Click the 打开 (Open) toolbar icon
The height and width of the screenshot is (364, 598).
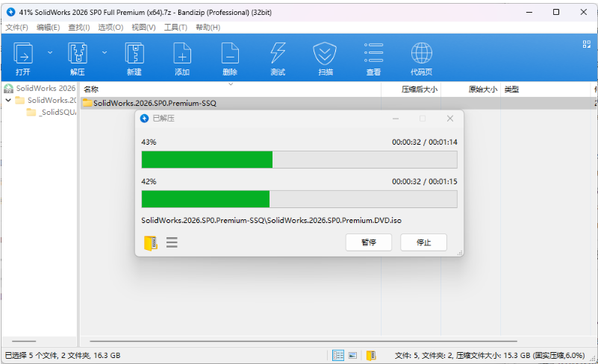pos(23,53)
